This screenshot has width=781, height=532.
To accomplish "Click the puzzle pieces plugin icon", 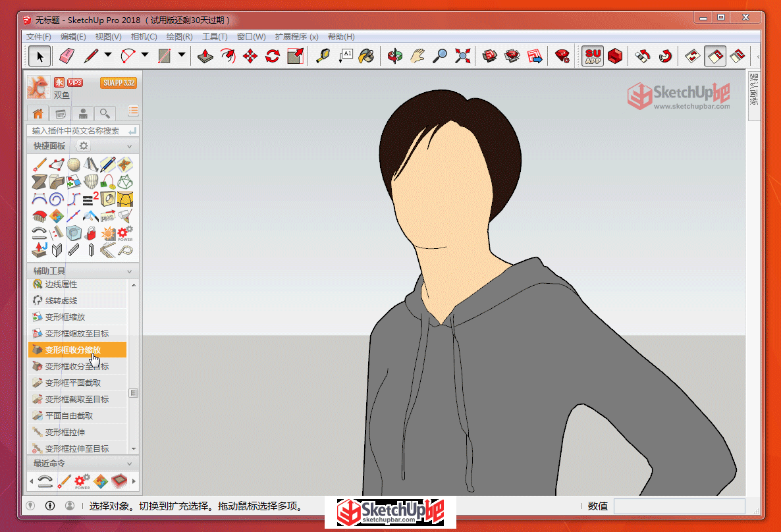I will (56, 216).
